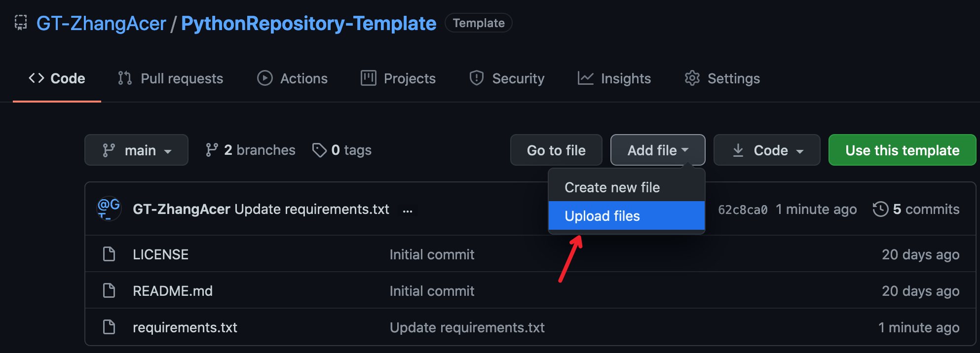980x353 pixels.
Task: Open the Initial commit message for LICENSE
Action: tap(432, 254)
